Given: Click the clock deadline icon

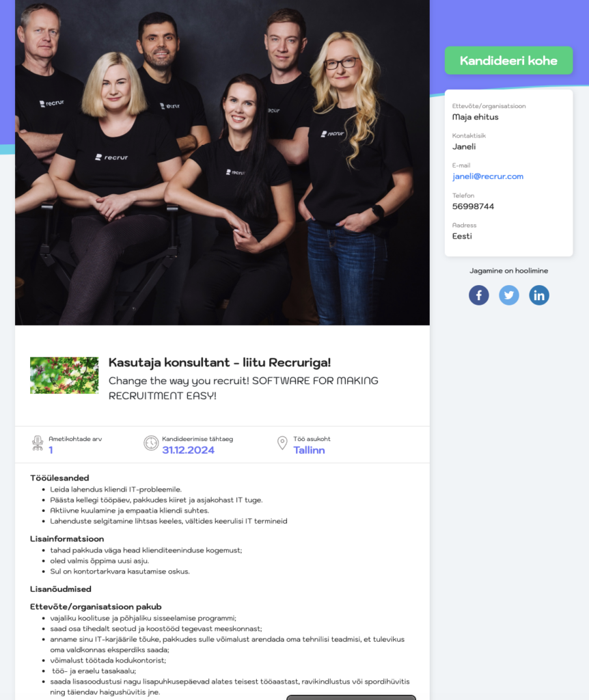Looking at the screenshot, I should 151,443.
